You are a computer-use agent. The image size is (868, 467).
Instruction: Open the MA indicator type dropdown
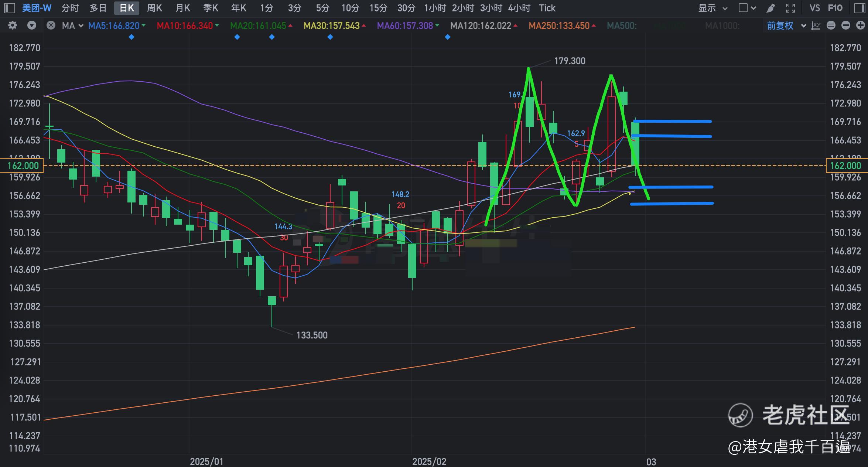73,25
